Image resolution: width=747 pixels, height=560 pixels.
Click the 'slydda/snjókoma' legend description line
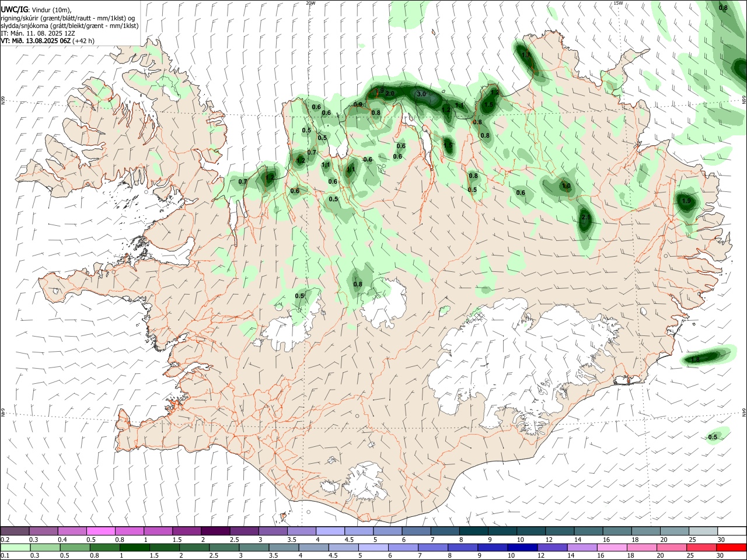(x=69, y=26)
